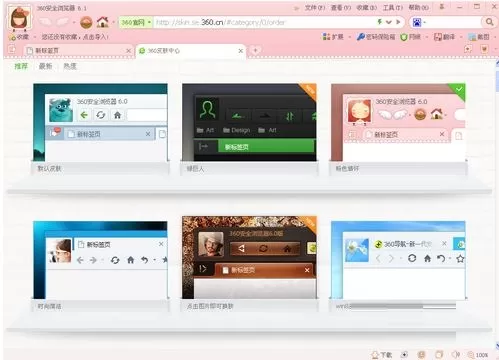
Task: Apply the brown cowboy skin thumbnail
Action: click(249, 257)
